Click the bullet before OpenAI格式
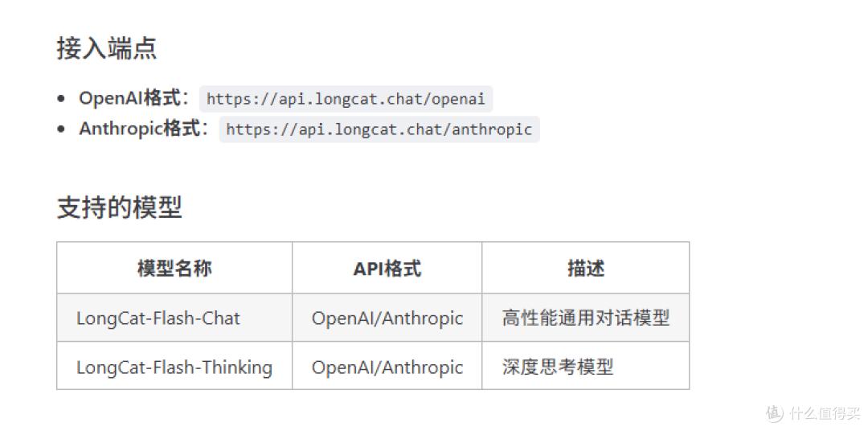The height and width of the screenshot is (431, 868). (61, 99)
